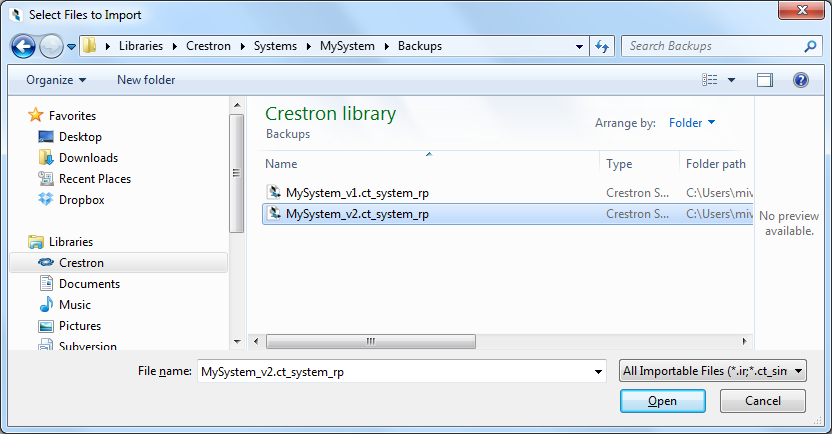Toggle the preview pane icon
Image resolution: width=832 pixels, height=434 pixels.
tap(765, 80)
